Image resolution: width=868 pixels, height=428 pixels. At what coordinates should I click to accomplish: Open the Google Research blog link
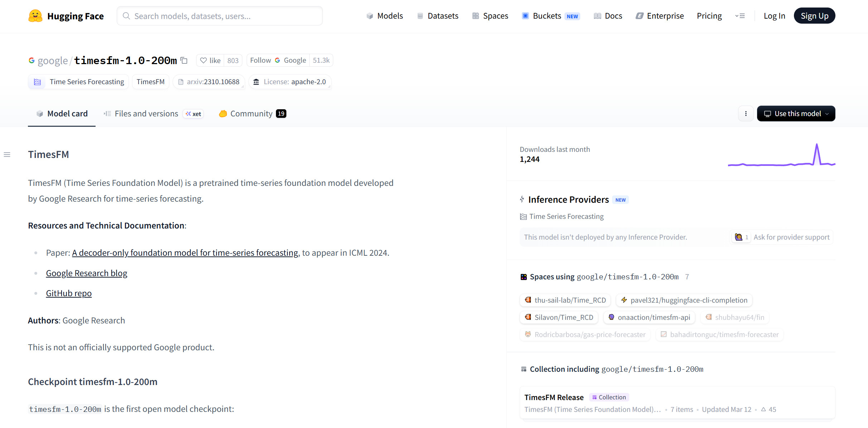tap(87, 273)
